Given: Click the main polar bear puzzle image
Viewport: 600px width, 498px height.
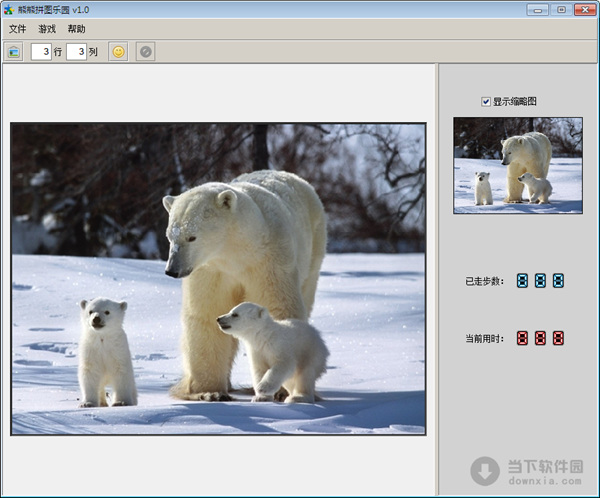Looking at the screenshot, I should [218, 279].
